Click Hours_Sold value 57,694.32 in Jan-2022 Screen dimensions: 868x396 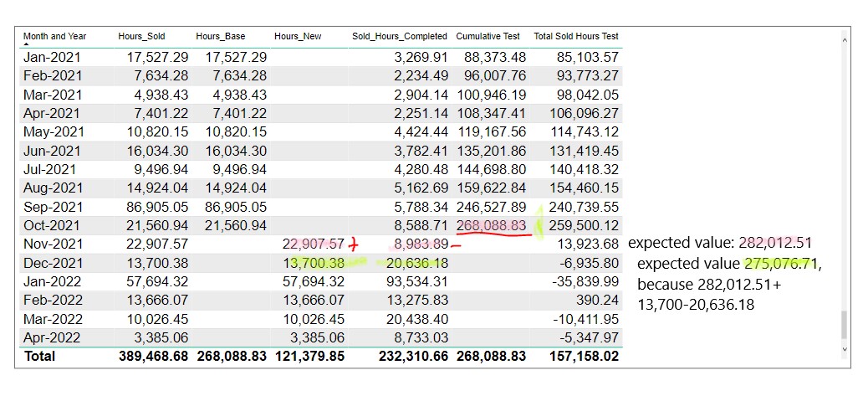[x=156, y=282]
